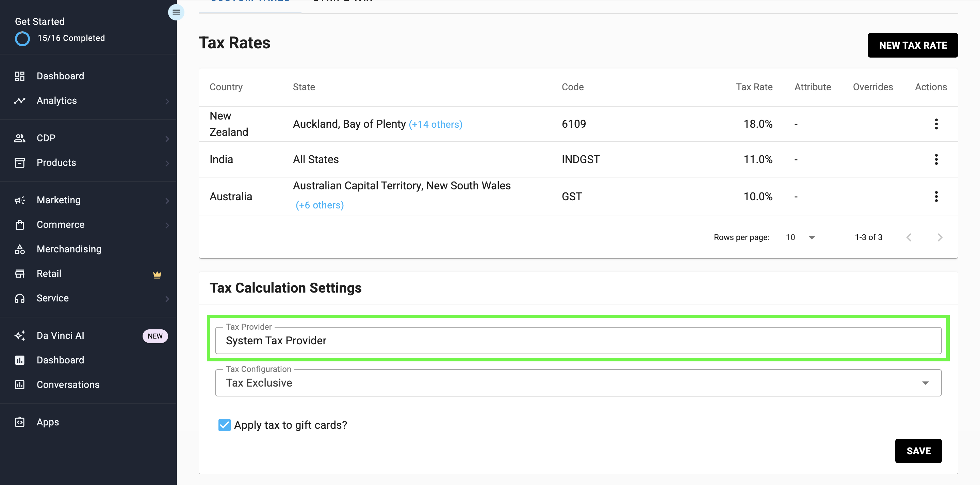
Task: Expand the Marketing submenu chevron
Action: click(167, 201)
